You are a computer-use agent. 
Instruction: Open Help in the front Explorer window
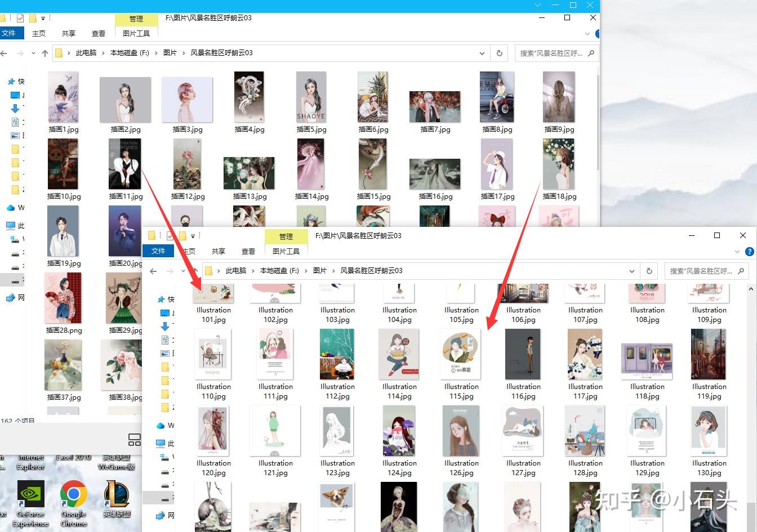[750, 252]
